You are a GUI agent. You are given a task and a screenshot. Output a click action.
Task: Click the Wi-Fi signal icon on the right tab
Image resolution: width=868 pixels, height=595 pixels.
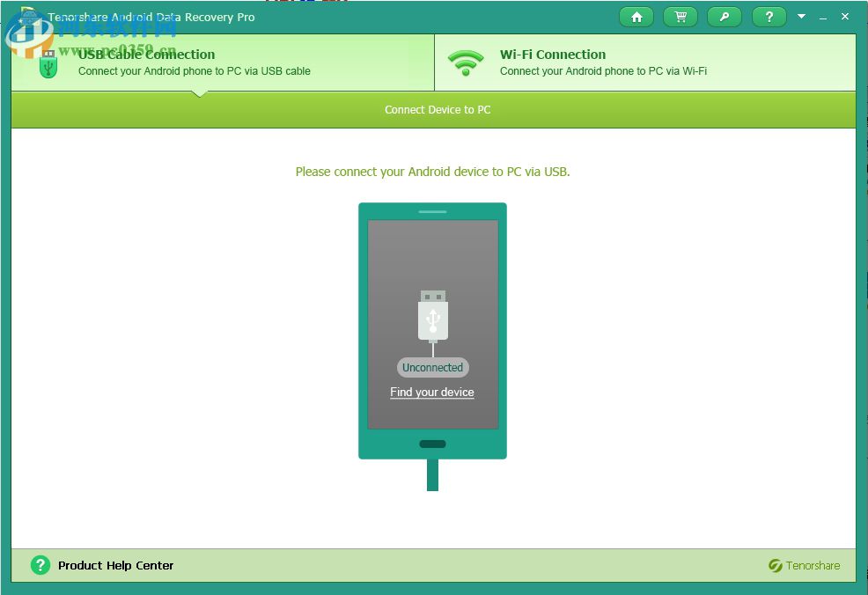(x=466, y=62)
